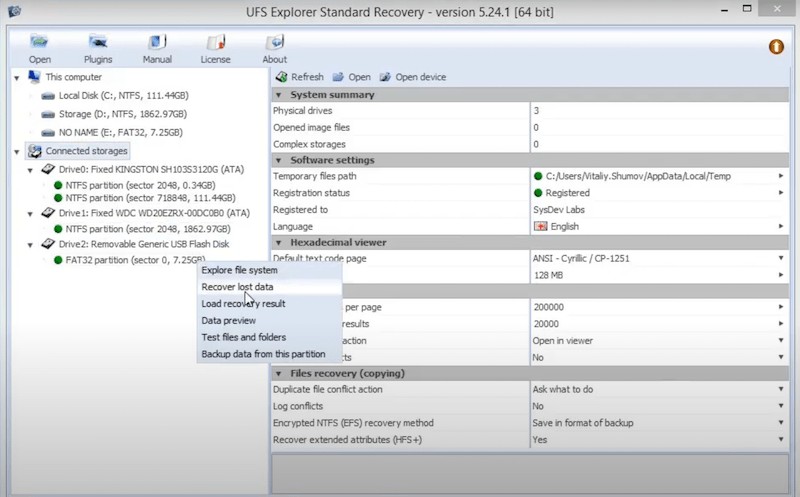Select Local Disk C: drive icon
Image resolution: width=800 pixels, height=497 pixels.
pos(48,96)
